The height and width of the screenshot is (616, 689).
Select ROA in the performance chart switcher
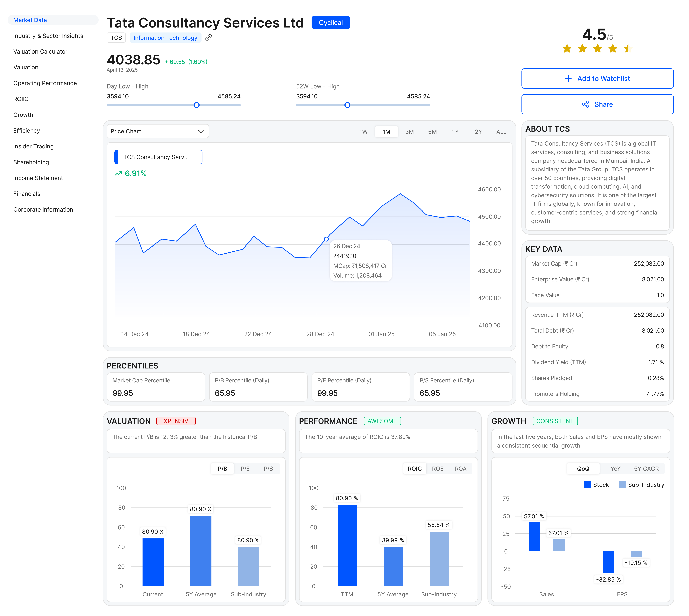pos(460,468)
